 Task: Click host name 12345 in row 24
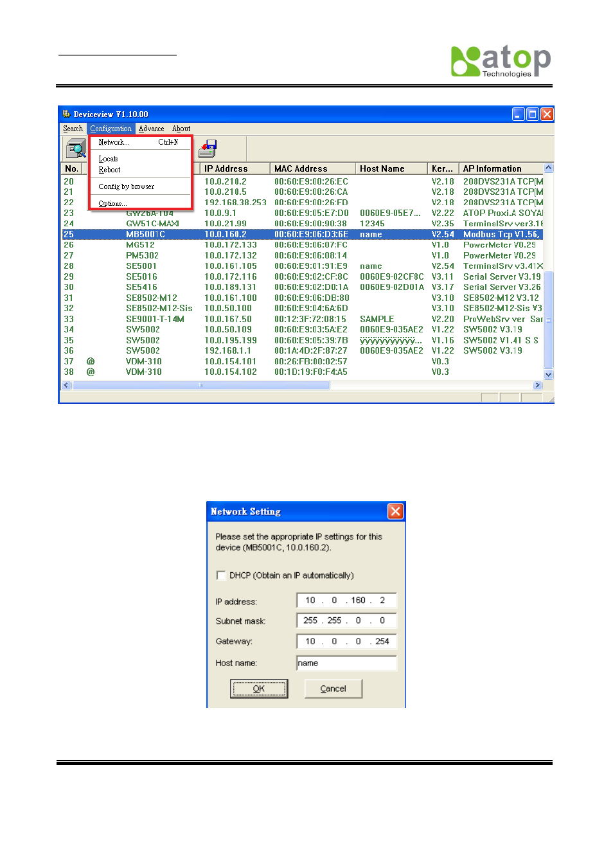click(x=372, y=224)
